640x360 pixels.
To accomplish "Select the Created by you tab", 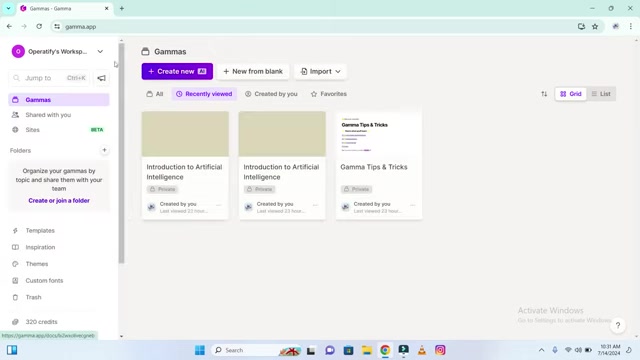I will (271, 94).
